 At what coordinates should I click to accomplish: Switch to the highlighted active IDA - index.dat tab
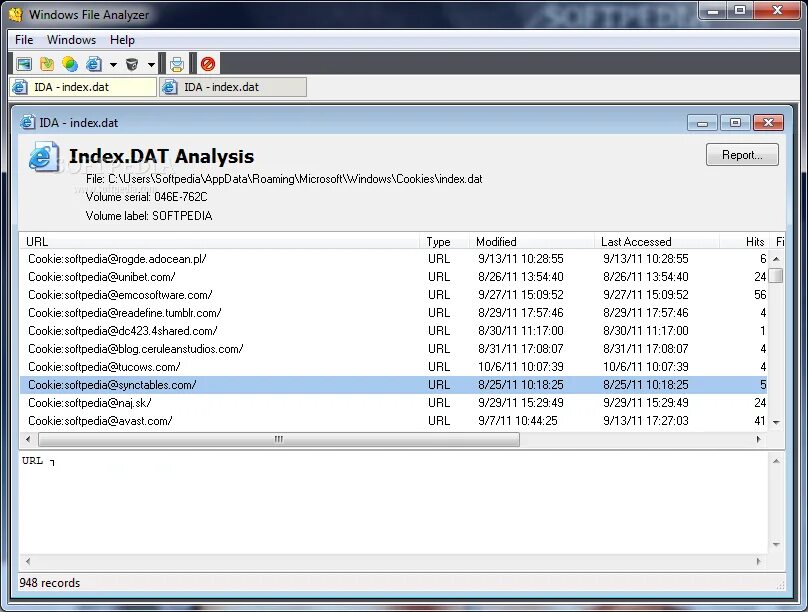pyautogui.click(x=83, y=87)
